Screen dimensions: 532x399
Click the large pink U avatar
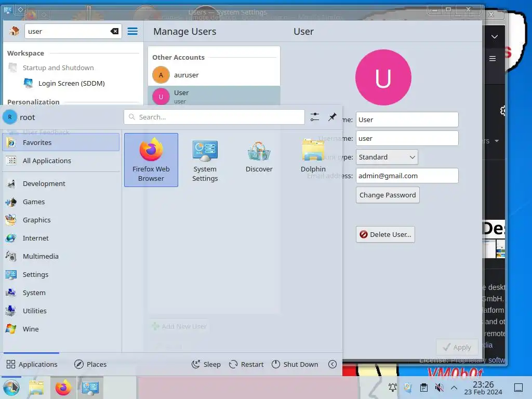pyautogui.click(x=383, y=77)
